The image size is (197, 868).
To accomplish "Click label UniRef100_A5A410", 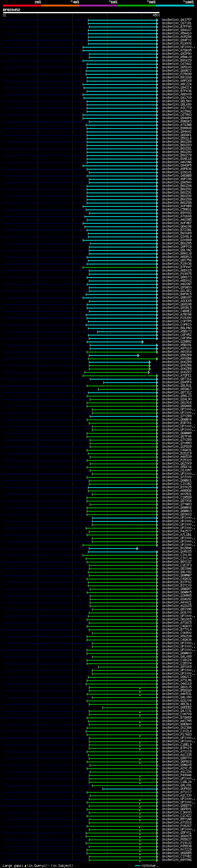I will point(177,33).
